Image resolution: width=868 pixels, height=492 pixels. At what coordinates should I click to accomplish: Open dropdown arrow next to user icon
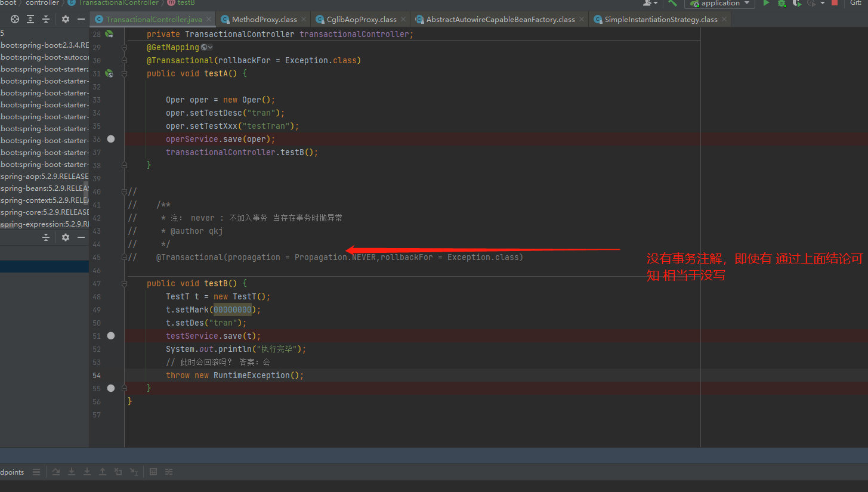656,4
